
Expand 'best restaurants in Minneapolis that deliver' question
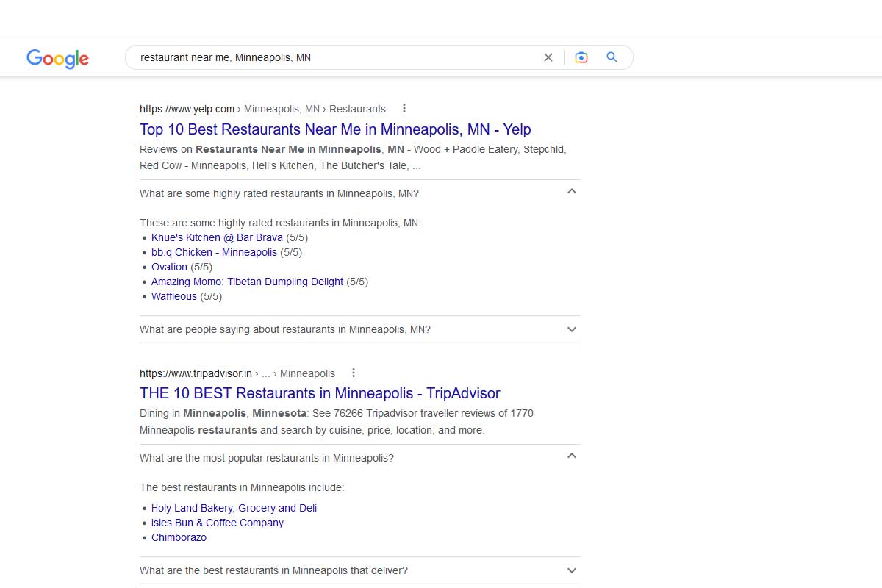point(360,570)
